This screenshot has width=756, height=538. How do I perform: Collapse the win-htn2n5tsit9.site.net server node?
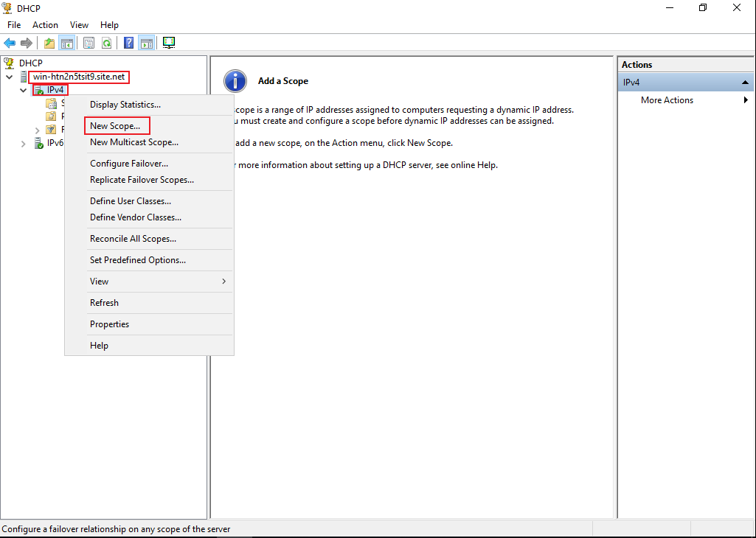click(9, 77)
